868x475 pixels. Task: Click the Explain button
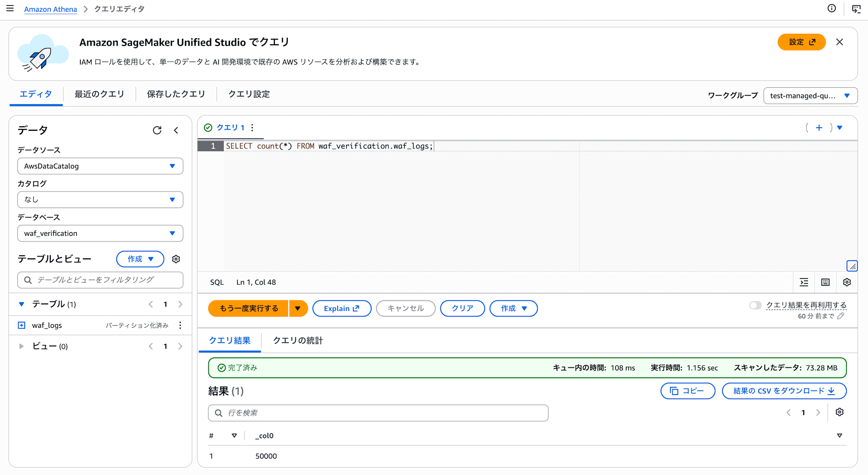click(342, 308)
